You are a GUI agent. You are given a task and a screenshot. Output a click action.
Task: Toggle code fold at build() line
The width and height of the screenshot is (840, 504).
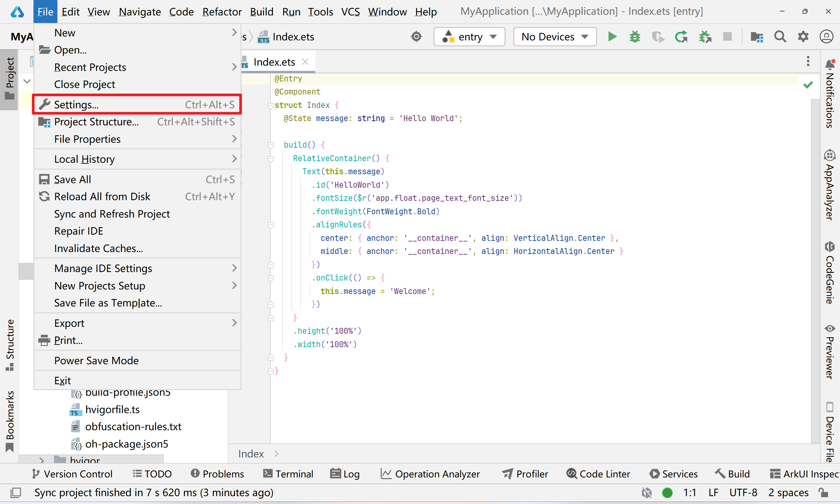pos(271,145)
